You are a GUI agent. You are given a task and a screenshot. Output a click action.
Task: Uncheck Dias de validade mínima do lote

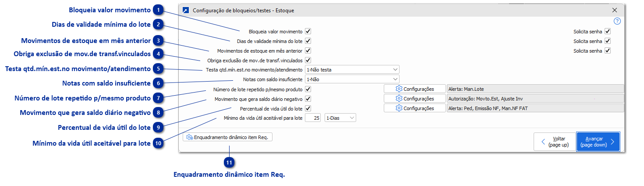[308, 41]
